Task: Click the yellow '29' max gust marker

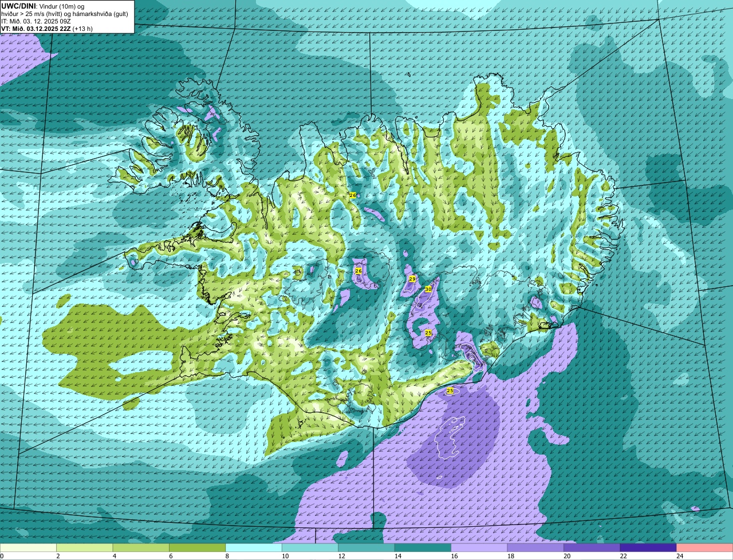Action: pos(412,279)
